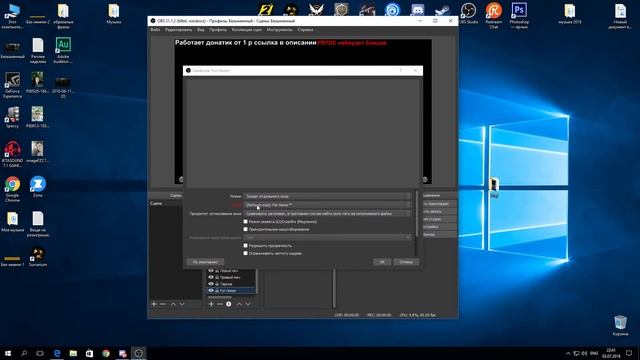The image size is (640, 360).
Task: Open the Discord desktop icon
Action: coord(417,10)
